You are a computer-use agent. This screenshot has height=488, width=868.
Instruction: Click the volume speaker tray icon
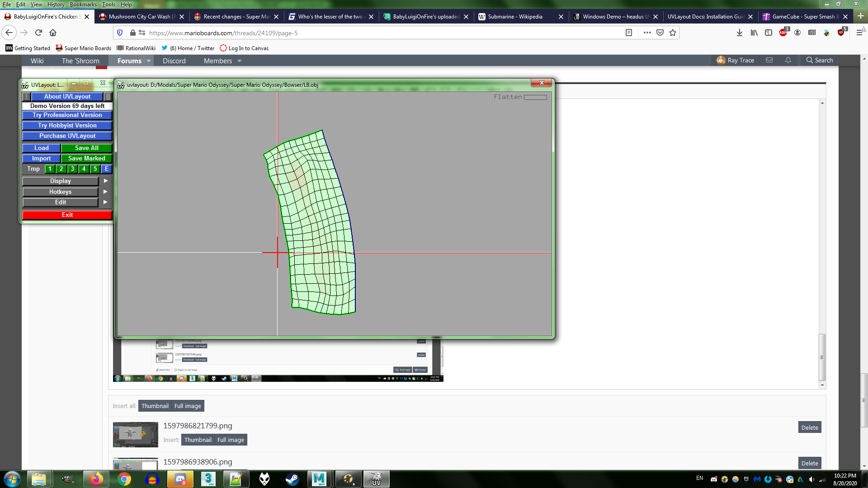point(811,479)
